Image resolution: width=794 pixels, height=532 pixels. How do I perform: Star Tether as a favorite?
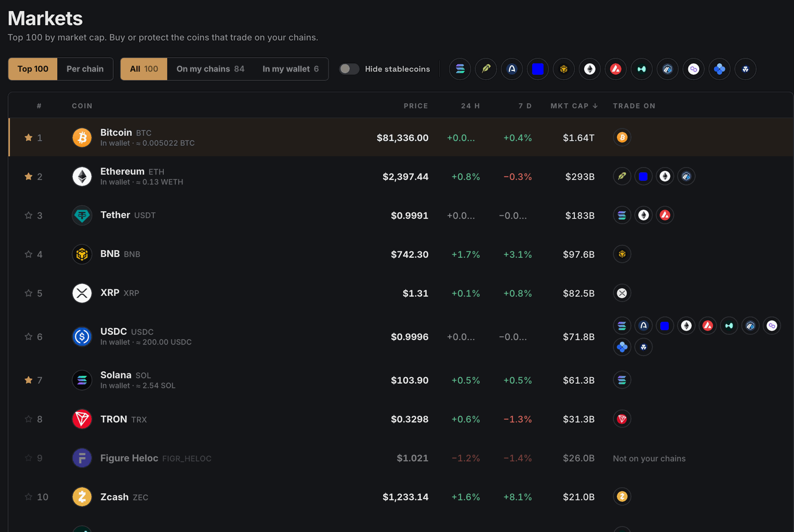28,215
